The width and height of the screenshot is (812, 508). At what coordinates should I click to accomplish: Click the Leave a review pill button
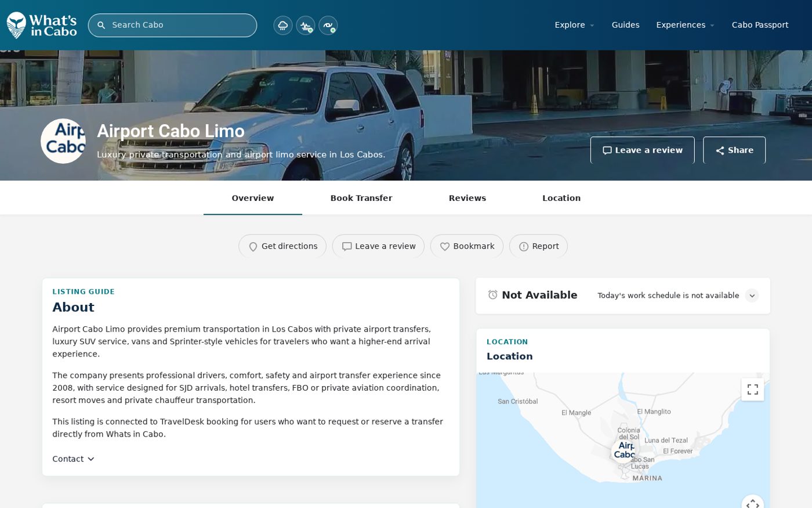378,246
